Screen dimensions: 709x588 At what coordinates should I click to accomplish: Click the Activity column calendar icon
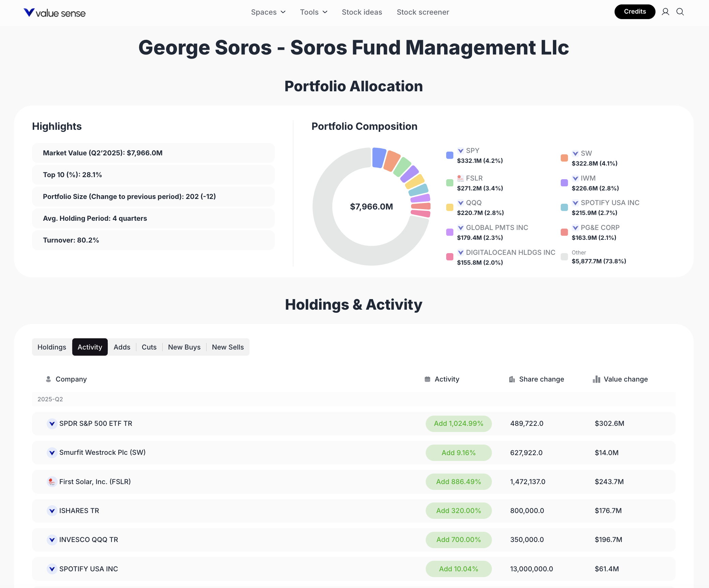pyautogui.click(x=427, y=379)
